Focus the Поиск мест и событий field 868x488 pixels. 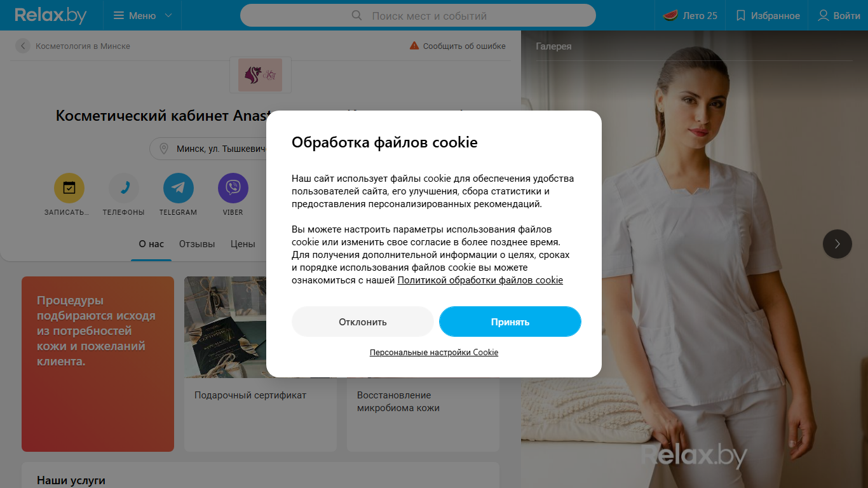pyautogui.click(x=418, y=15)
